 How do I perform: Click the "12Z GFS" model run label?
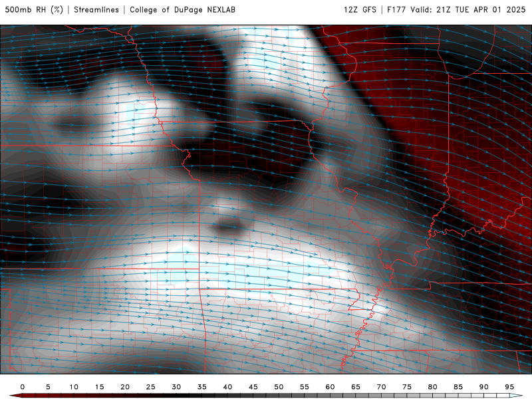click(360, 10)
